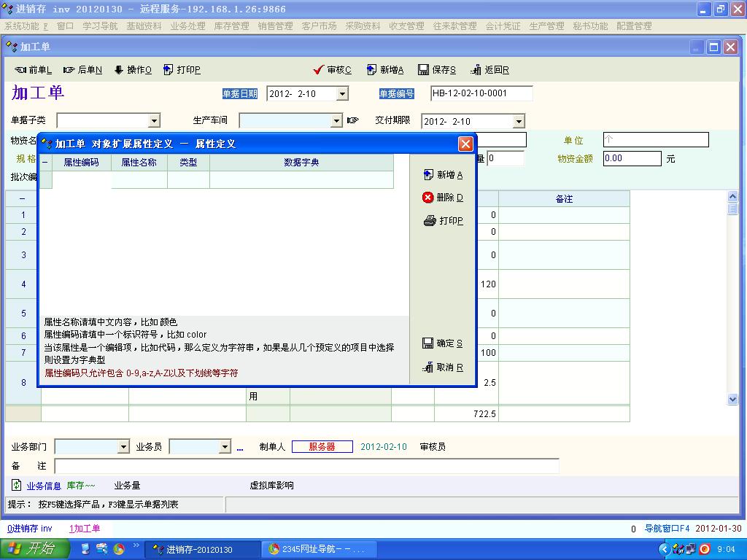This screenshot has height=560, width=747.
Task: Click the 业务信息 link
Action: (x=44, y=486)
